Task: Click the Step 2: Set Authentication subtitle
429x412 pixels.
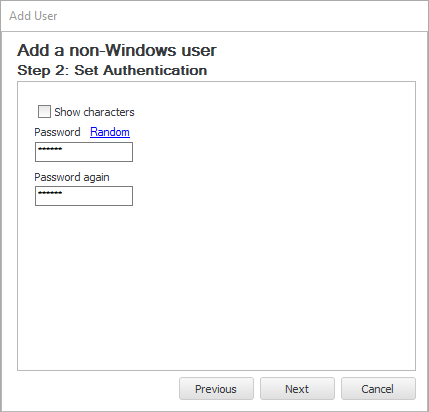Action: [x=112, y=70]
